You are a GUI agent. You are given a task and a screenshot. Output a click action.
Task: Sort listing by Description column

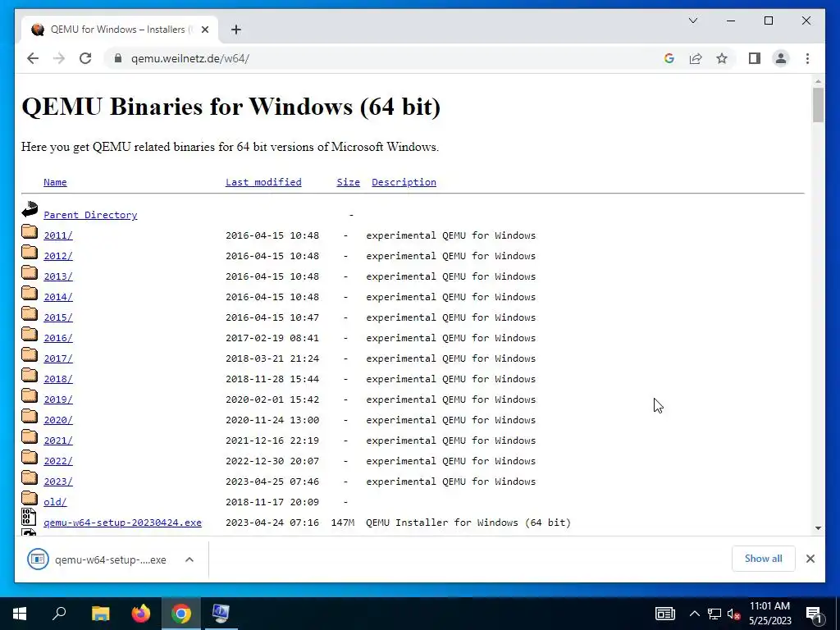pos(404,182)
